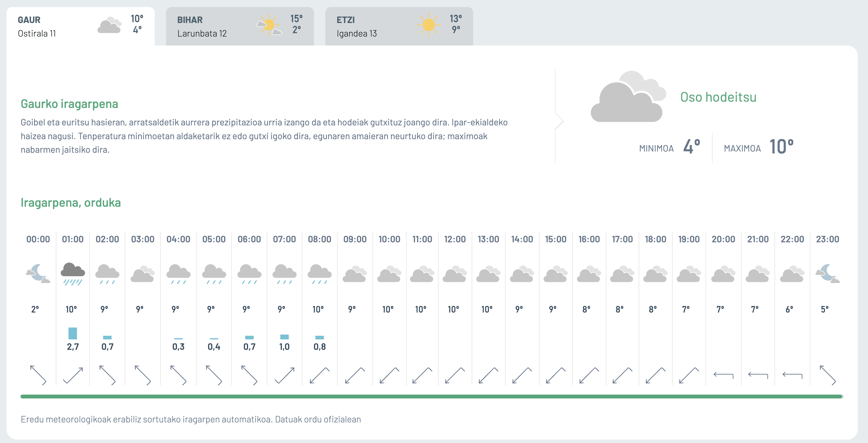Click the 21:00 hour label

tap(758, 239)
